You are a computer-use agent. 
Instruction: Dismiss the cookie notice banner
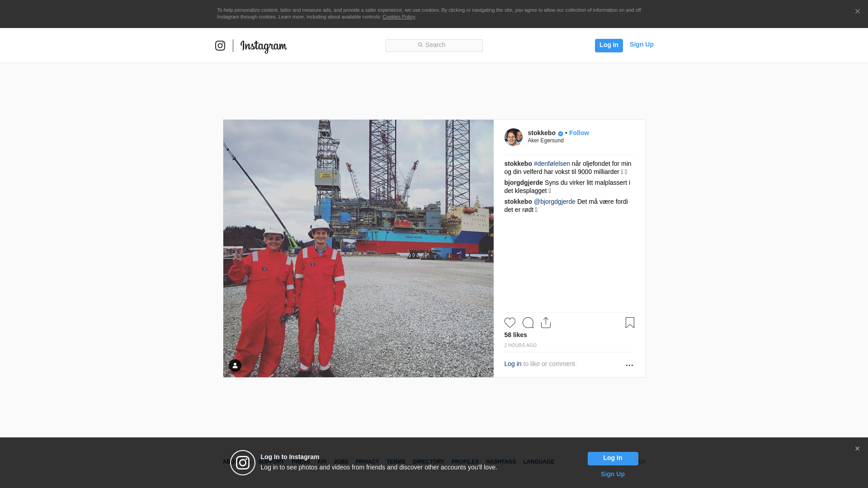coord(857,12)
